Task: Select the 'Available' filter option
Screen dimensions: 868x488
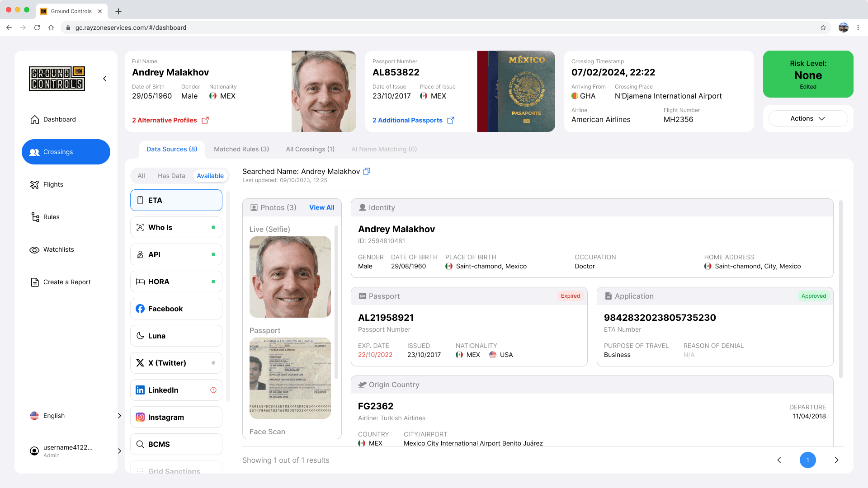Action: 210,176
